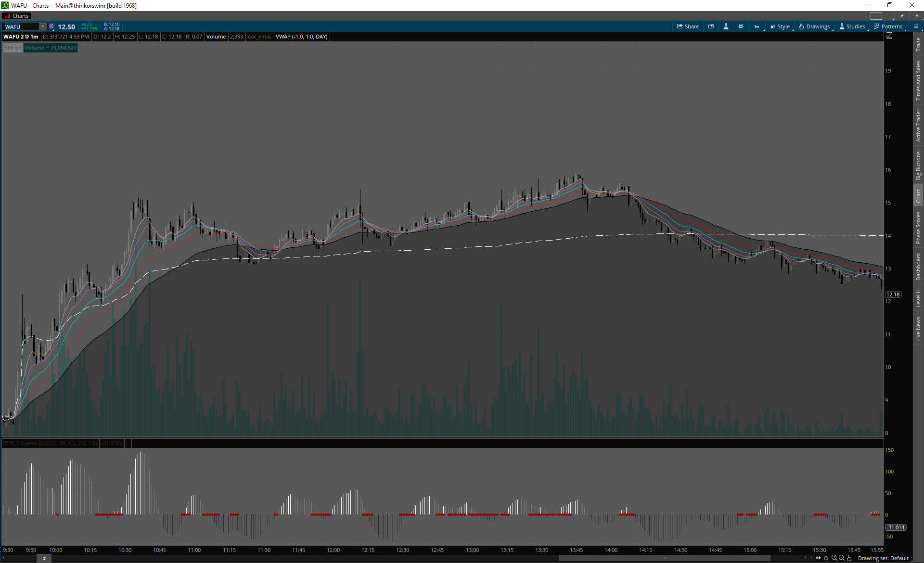Click the expand/collapse arrows icon on bottom bar
The image size is (924, 563).
click(818, 558)
